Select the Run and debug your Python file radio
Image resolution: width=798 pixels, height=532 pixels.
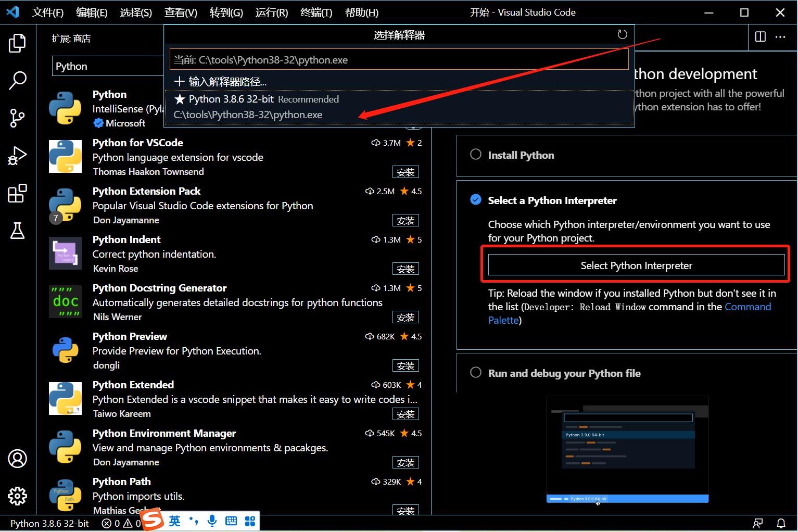[x=476, y=373]
